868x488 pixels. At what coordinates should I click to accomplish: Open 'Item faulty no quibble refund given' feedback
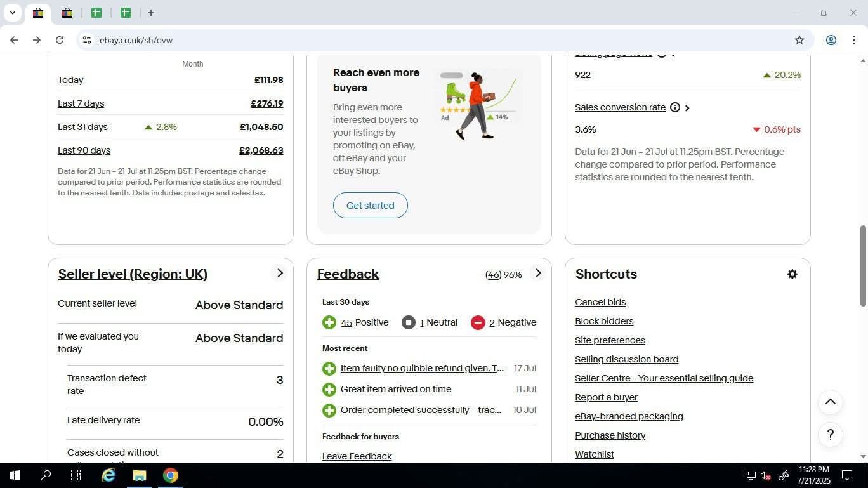click(x=422, y=368)
